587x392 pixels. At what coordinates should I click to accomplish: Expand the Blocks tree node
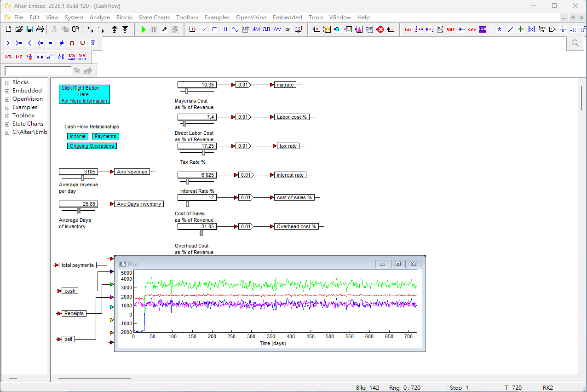7,83
